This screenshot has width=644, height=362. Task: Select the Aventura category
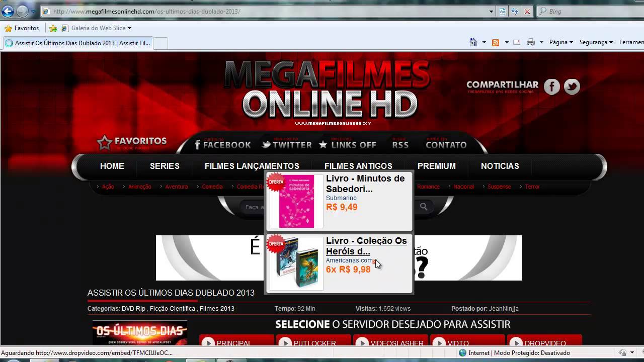click(177, 187)
